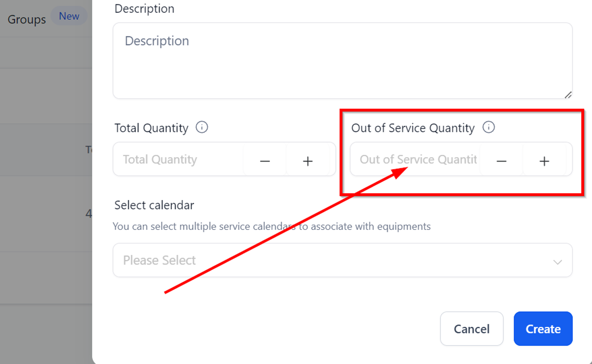This screenshot has height=364, width=592.
Task: Open the Please Select calendar dropdown
Action: [342, 260]
